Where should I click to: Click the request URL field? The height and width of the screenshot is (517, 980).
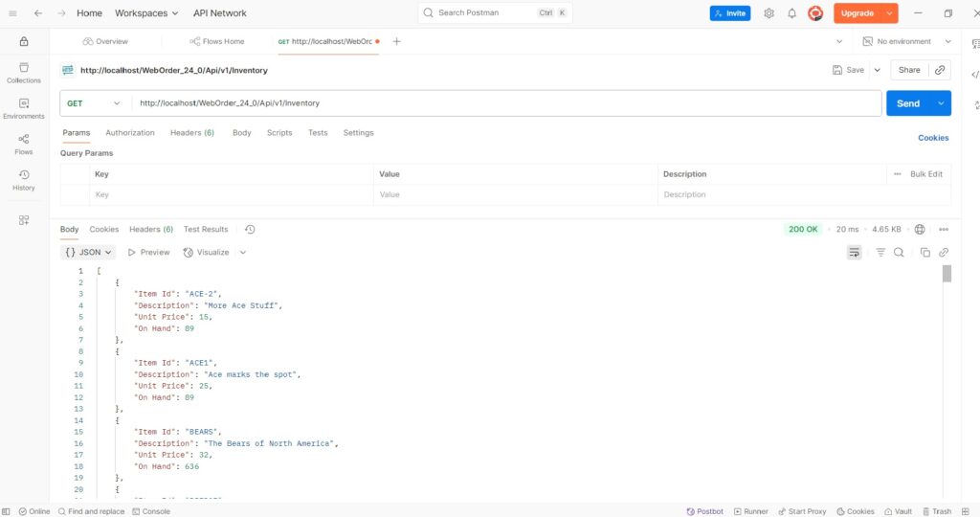506,103
